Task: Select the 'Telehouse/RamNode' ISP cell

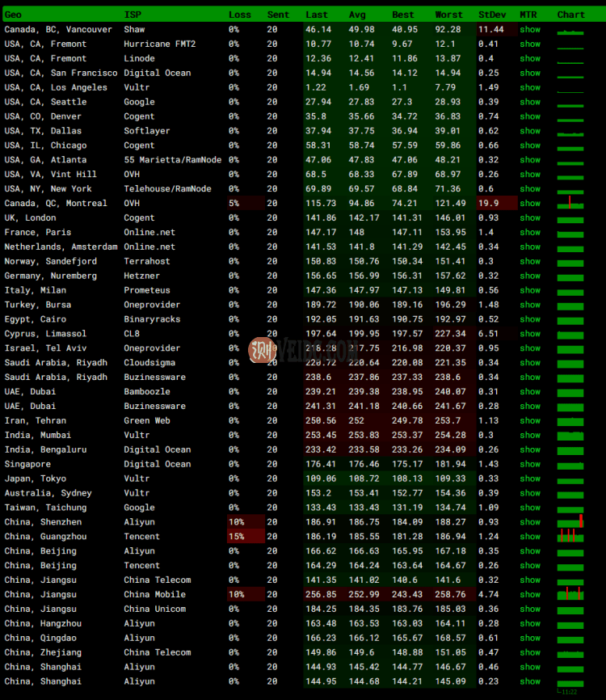Action: point(167,189)
